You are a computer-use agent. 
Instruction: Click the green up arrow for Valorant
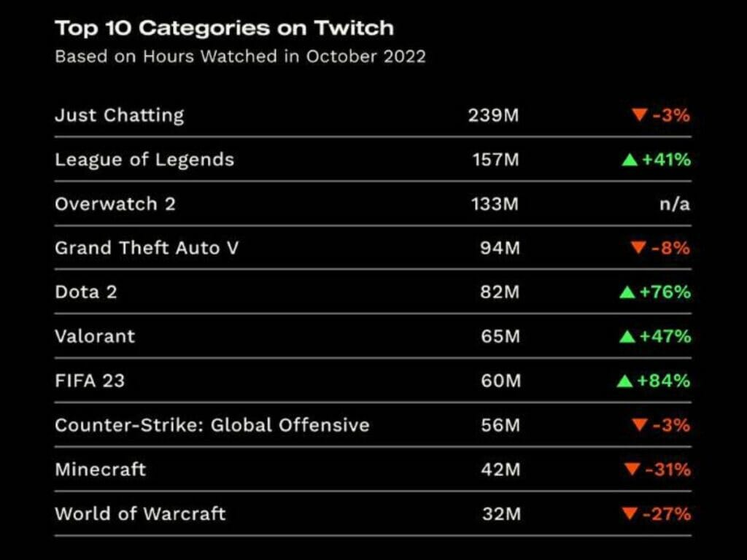coord(627,337)
